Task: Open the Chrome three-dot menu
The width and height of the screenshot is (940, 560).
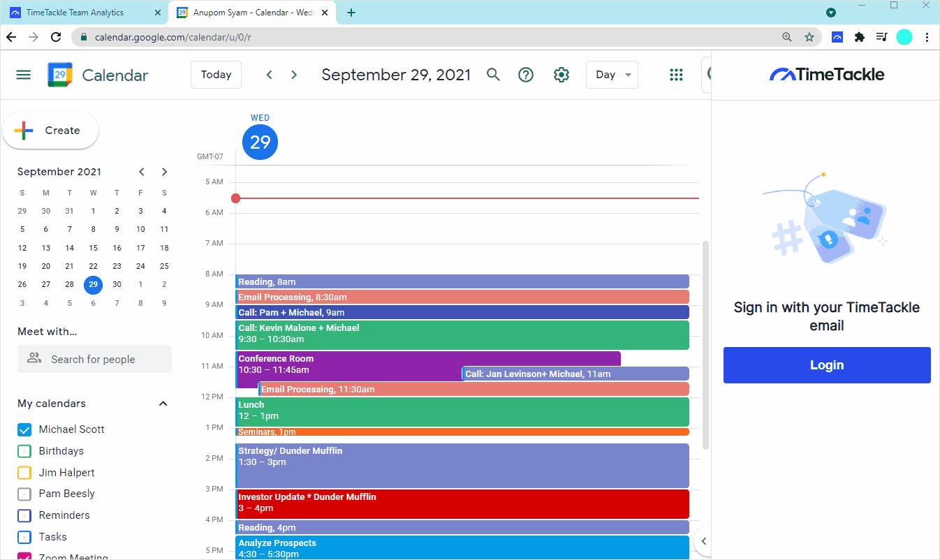Action: pos(927,37)
